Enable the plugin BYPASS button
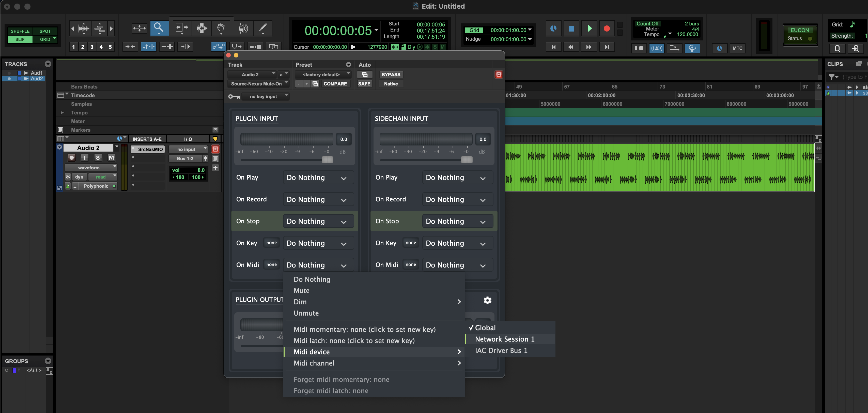The height and width of the screenshot is (413, 868). coord(391,75)
